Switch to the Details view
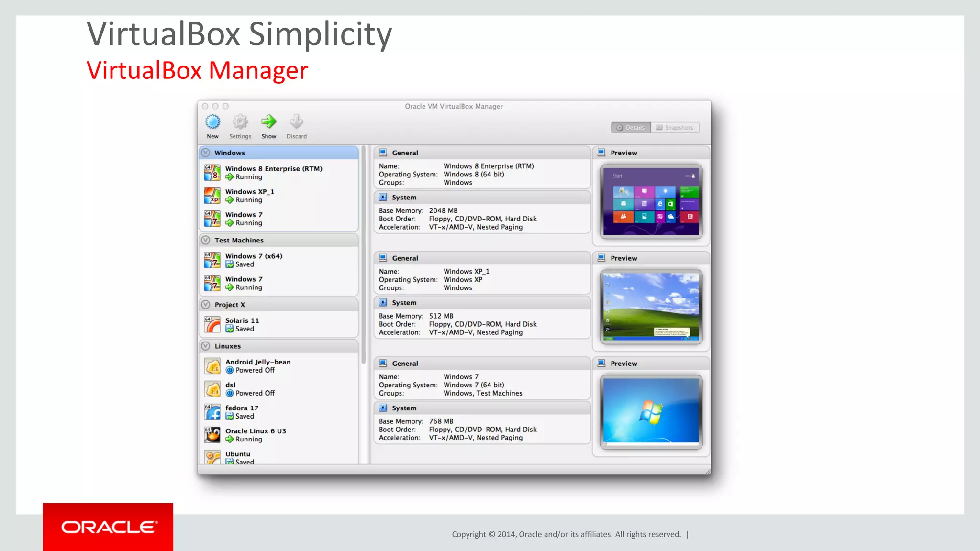Image resolution: width=980 pixels, height=551 pixels. 631,128
